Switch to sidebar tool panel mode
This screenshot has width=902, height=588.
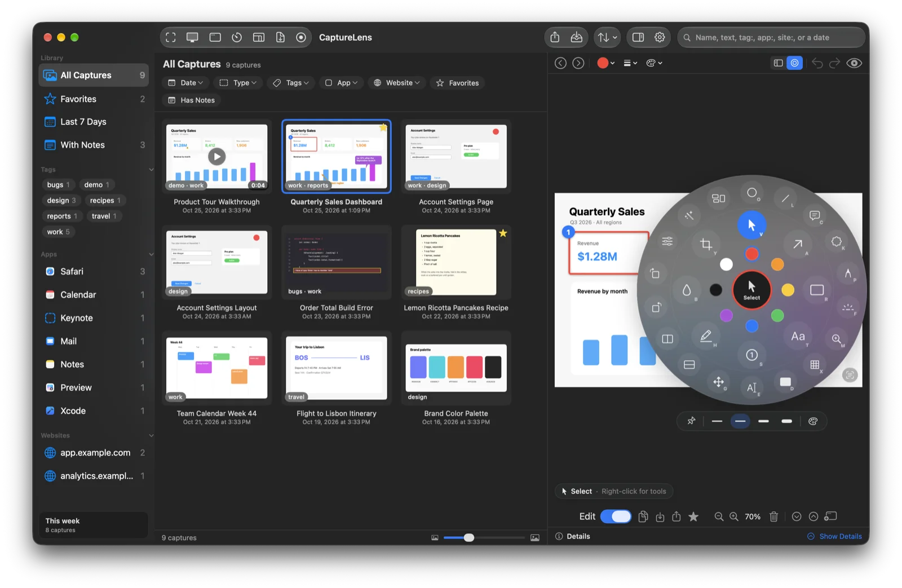coord(778,63)
